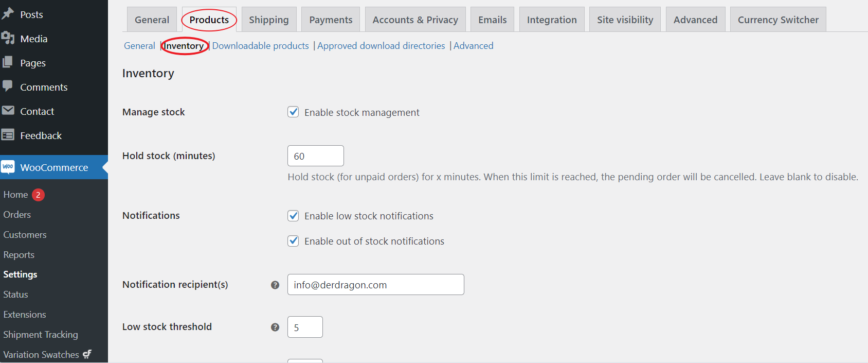Click the notification recipient email field

[375, 285]
